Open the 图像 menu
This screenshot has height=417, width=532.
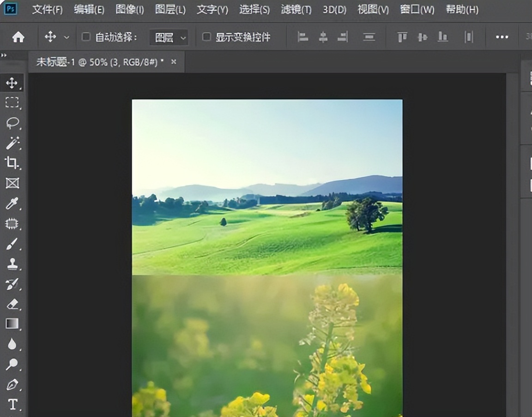click(x=129, y=9)
